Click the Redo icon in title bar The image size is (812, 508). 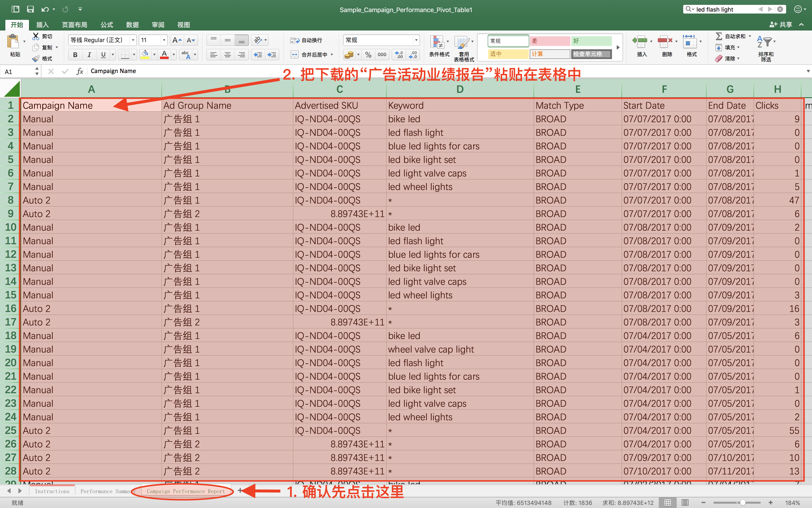click(x=65, y=9)
